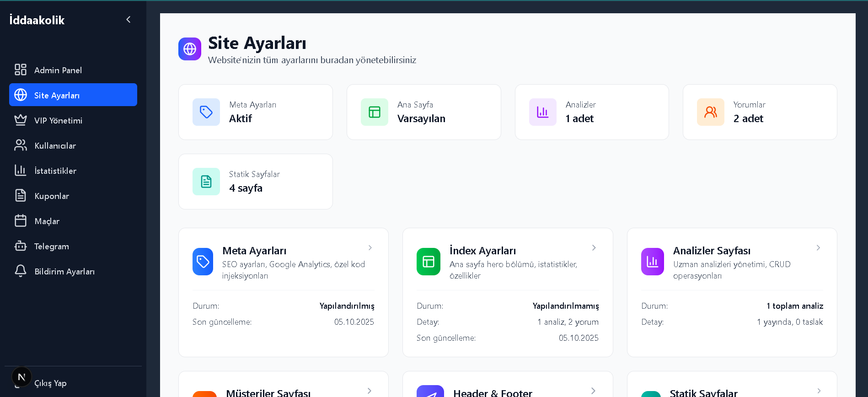Click the teal document icon in Statik Sayfalar stat
This screenshot has width=868, height=397.
[206, 182]
